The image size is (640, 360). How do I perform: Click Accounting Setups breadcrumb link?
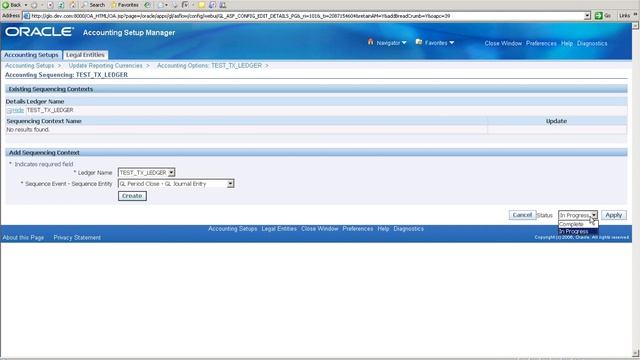click(29, 65)
